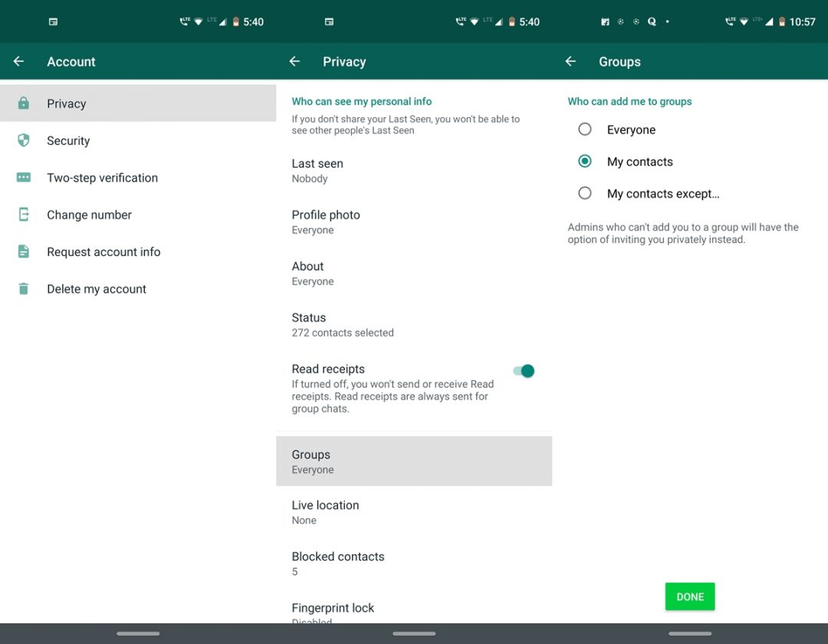This screenshot has width=828, height=644.
Task: Tap the green DONE button
Action: (690, 596)
